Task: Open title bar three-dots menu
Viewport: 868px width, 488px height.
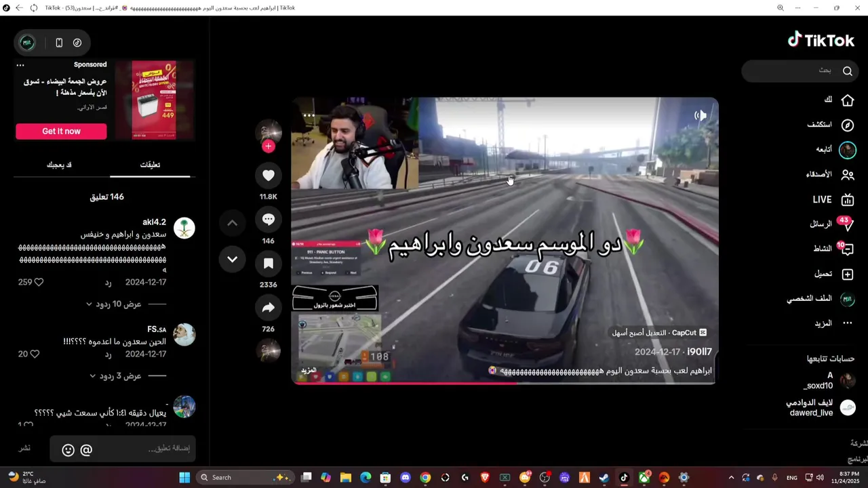Action: coord(797,8)
